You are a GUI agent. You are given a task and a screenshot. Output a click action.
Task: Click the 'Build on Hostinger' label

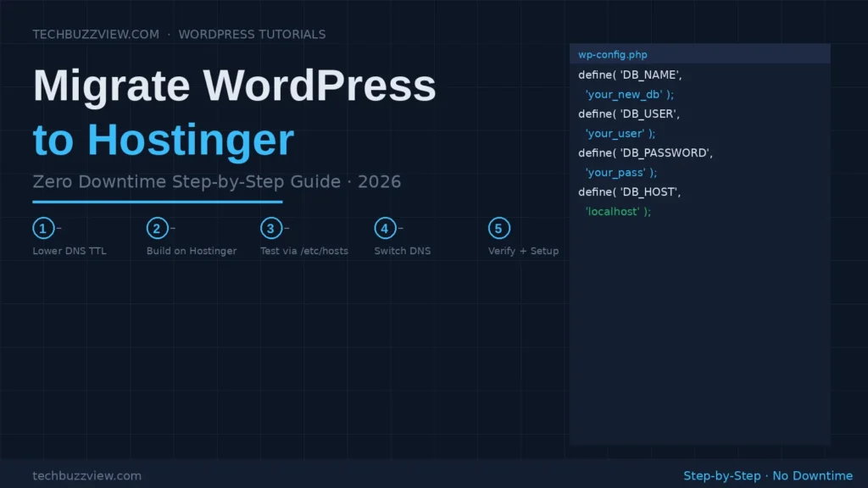[192, 251]
